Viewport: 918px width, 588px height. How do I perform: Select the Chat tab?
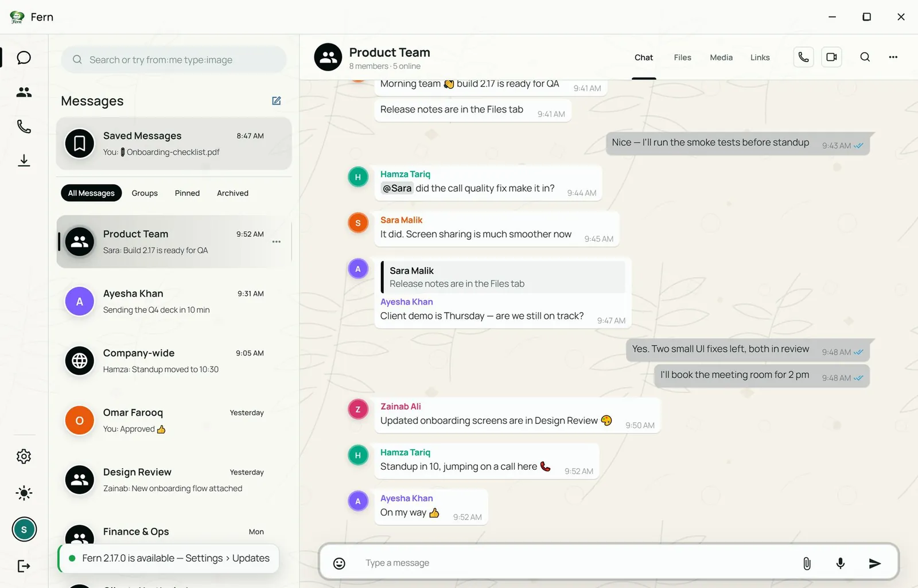pyautogui.click(x=644, y=57)
